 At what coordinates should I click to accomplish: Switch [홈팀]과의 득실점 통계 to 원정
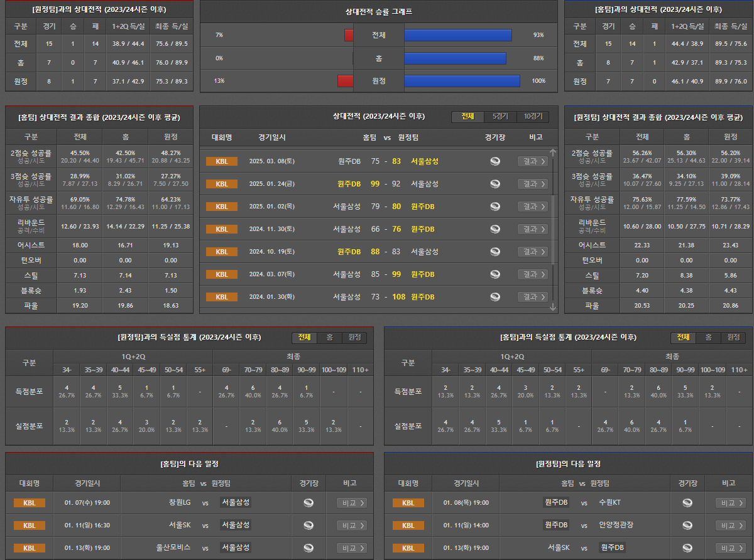click(733, 338)
